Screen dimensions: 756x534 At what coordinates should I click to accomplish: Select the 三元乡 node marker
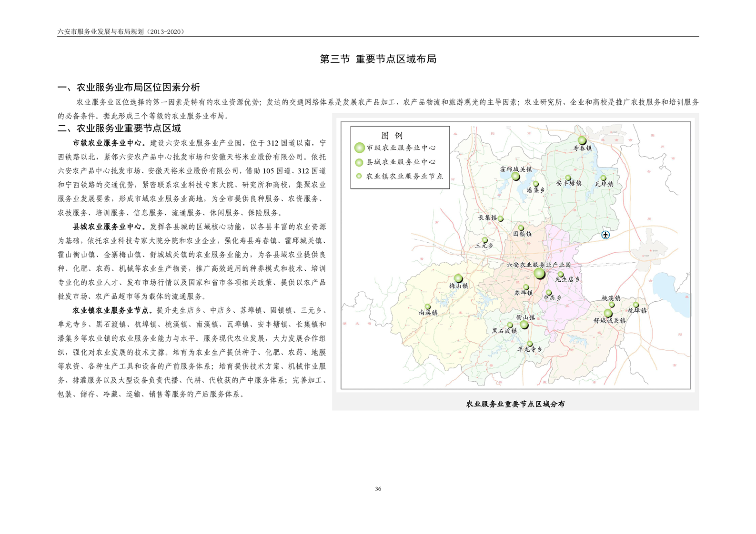pos(485,240)
